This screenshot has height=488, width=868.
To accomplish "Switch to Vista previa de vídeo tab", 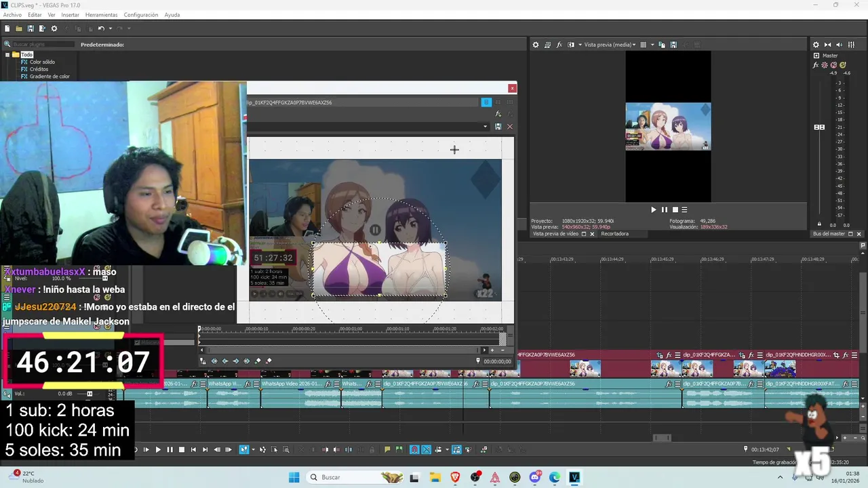I will [555, 234].
